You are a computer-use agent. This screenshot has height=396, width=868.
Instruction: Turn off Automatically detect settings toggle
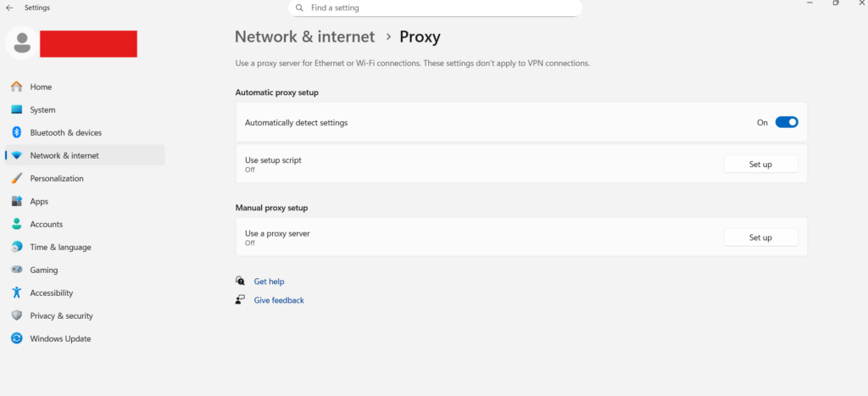coord(786,122)
